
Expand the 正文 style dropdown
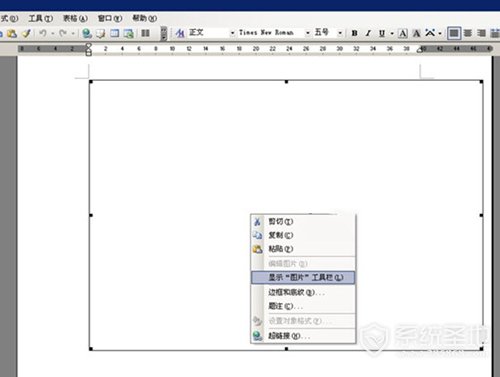pos(232,33)
